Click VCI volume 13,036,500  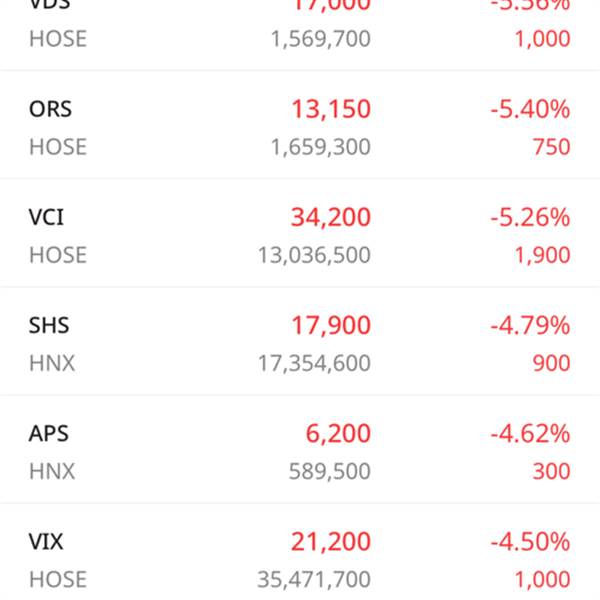coord(314,255)
